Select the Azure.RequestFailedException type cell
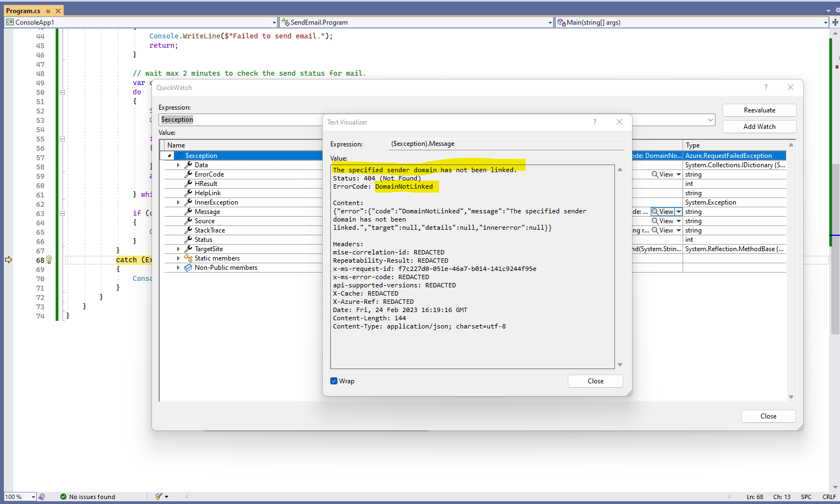This screenshot has width=840, height=504. tap(735, 156)
